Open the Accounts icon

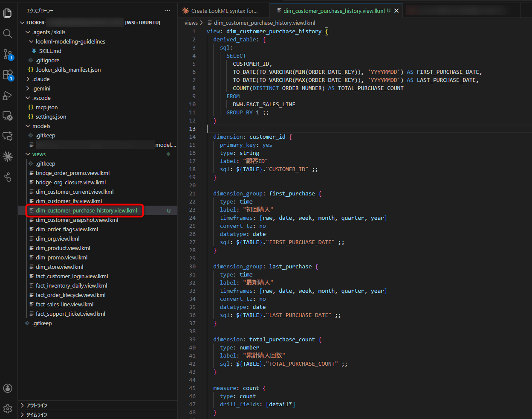pos(8,388)
